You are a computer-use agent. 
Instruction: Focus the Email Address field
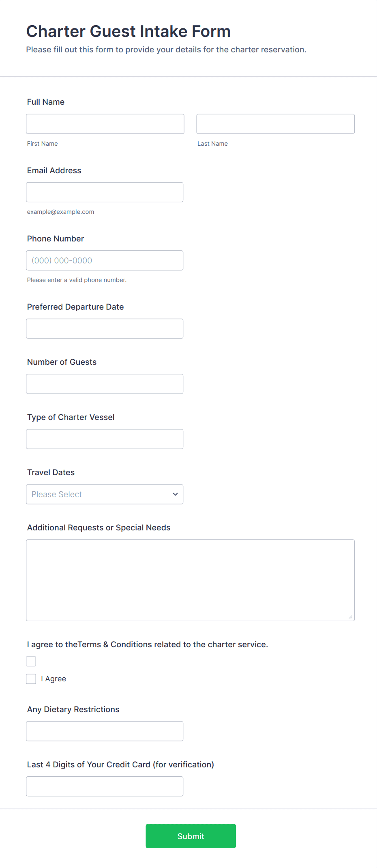coord(105,192)
